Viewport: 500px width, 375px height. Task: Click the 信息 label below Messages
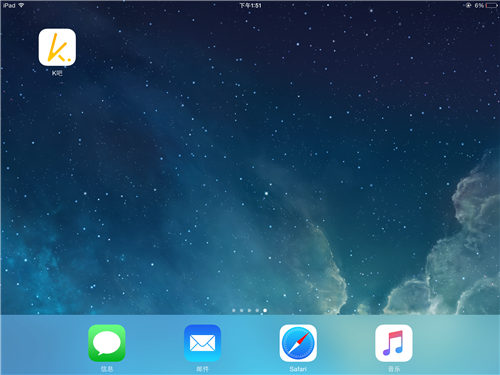point(107,369)
